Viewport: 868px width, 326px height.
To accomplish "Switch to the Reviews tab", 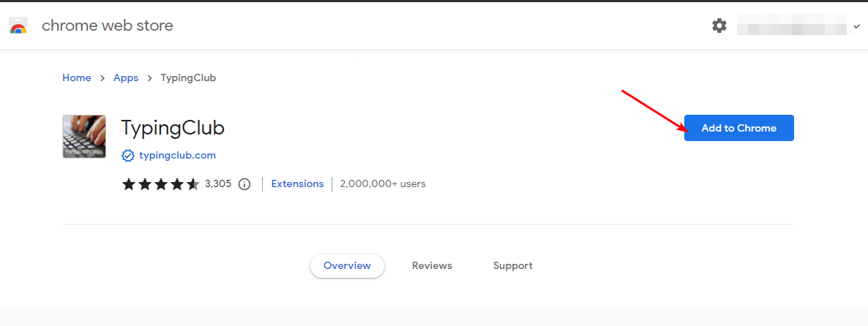I will click(432, 266).
